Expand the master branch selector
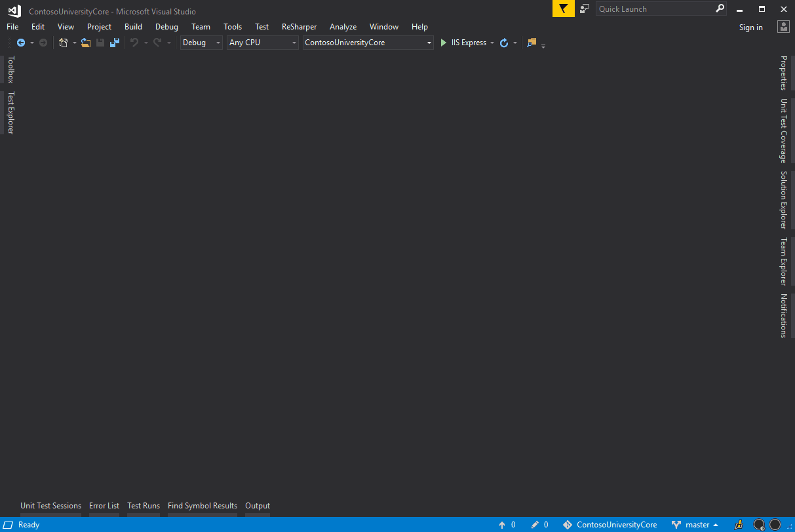The height and width of the screenshot is (532, 795). tap(695, 525)
